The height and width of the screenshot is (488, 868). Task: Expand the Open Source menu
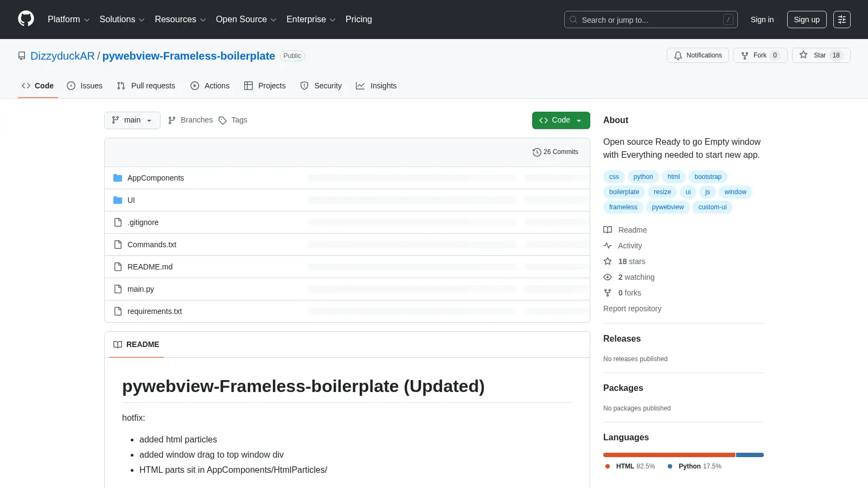point(246,20)
